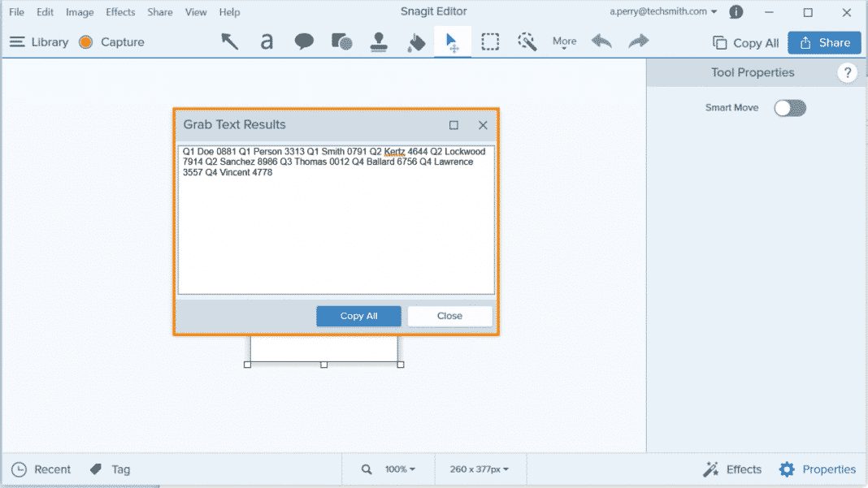Select the Text tool
The image size is (868, 488).
pos(267,41)
